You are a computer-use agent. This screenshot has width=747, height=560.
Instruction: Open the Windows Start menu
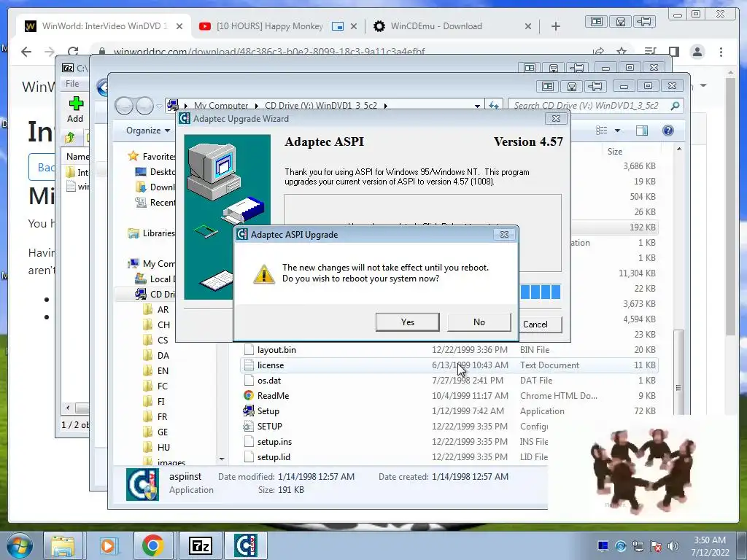19,545
